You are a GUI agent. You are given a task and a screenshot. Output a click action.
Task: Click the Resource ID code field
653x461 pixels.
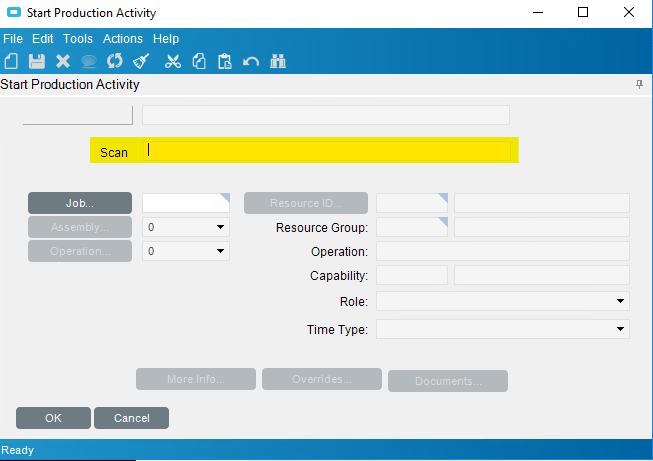[x=412, y=203]
